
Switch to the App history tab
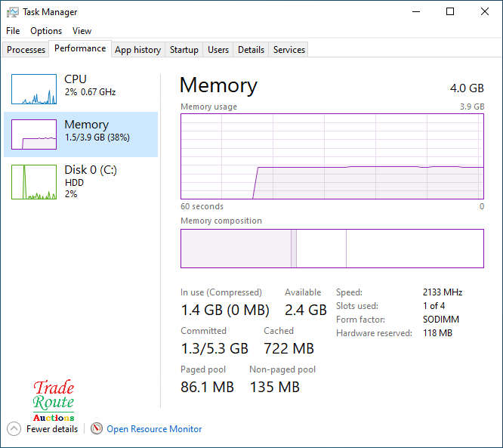(137, 50)
